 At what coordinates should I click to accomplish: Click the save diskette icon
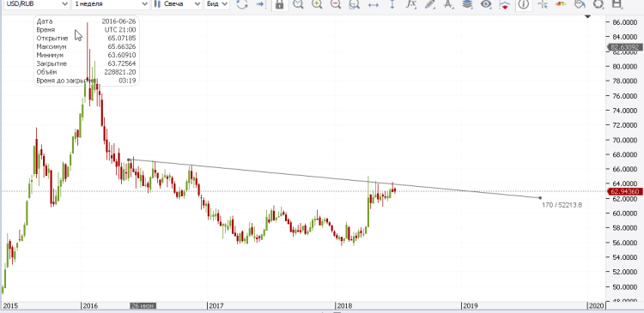pyautogui.click(x=617, y=4)
